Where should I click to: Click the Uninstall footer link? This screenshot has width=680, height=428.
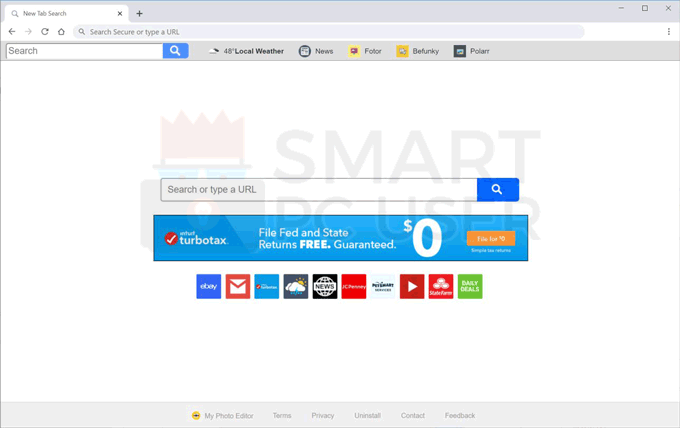click(367, 415)
